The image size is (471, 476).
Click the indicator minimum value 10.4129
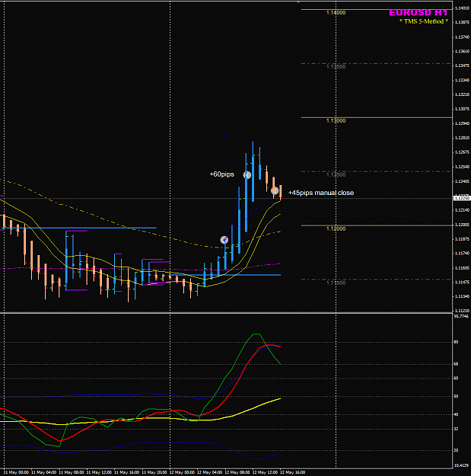click(x=461, y=465)
